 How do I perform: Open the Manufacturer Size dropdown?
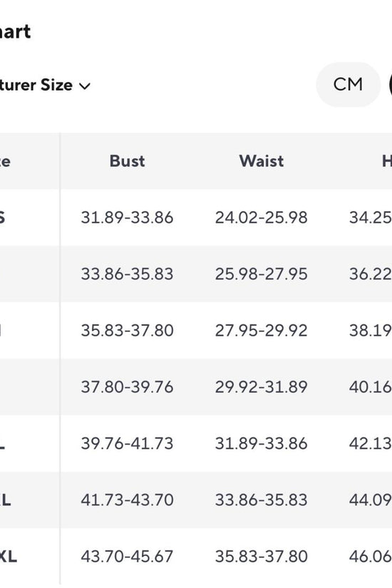coord(44,85)
